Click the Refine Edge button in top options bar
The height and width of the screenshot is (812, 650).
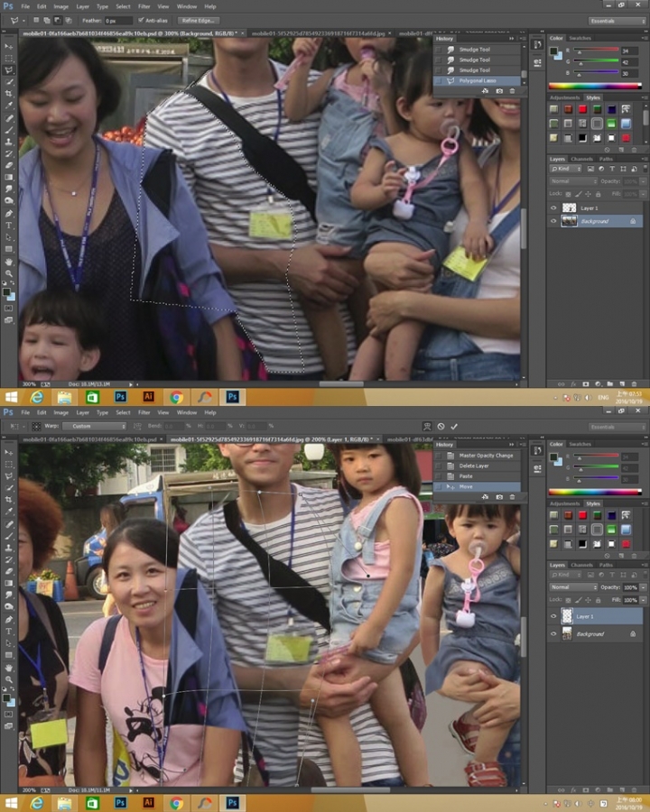coord(199,20)
